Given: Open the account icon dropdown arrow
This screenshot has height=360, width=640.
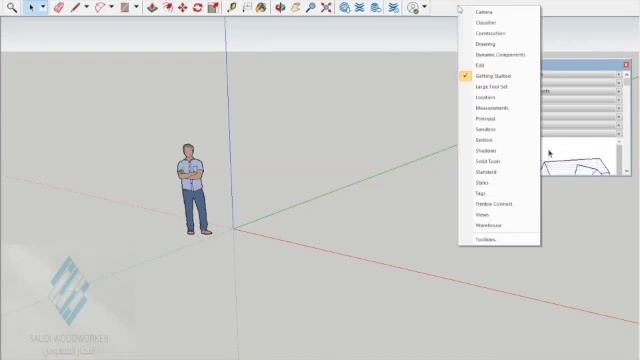Looking at the screenshot, I should [x=424, y=7].
